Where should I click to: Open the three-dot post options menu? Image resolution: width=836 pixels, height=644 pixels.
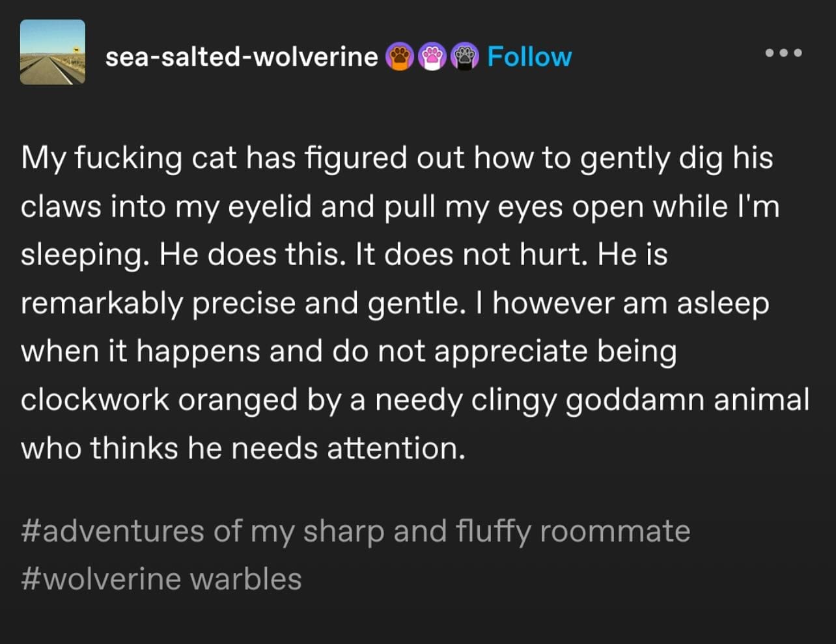(784, 52)
